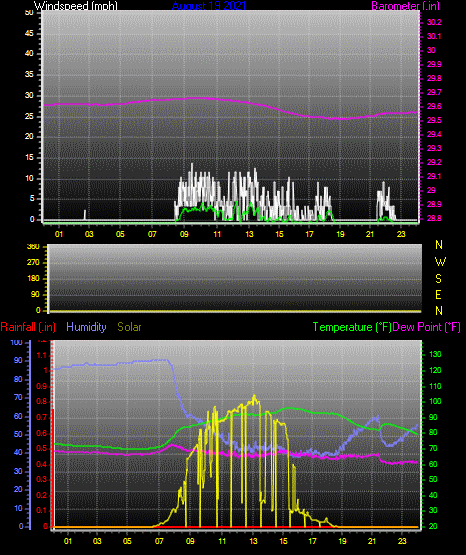This screenshot has height=555, width=466.
Task: Click the 100 humidity axis value
Action: (17, 343)
